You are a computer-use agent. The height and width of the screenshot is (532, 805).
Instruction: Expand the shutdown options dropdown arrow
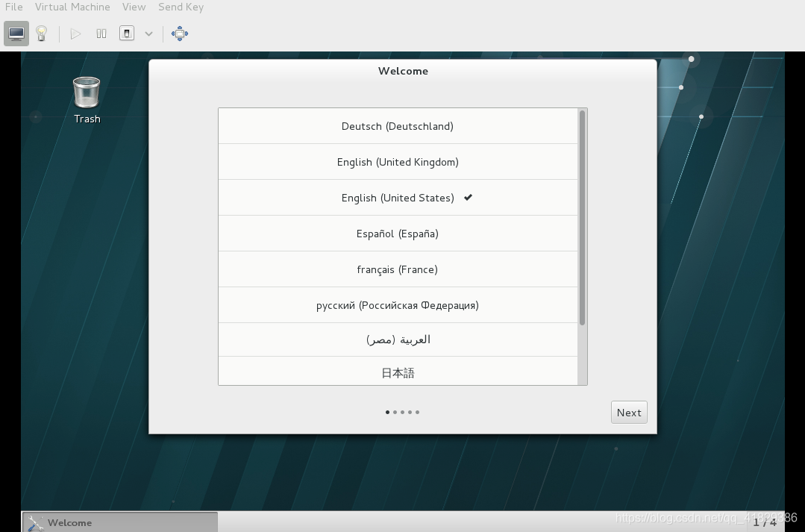[149, 34]
